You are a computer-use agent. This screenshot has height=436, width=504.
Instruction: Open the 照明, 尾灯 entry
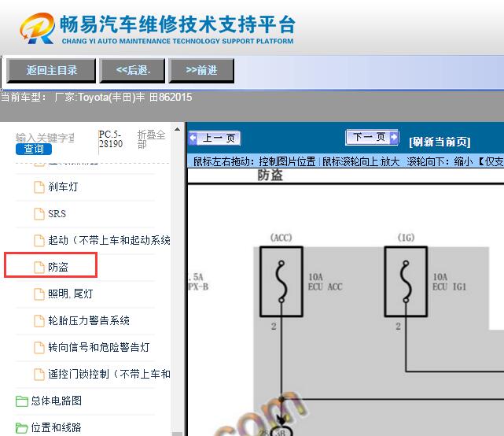pos(71,294)
